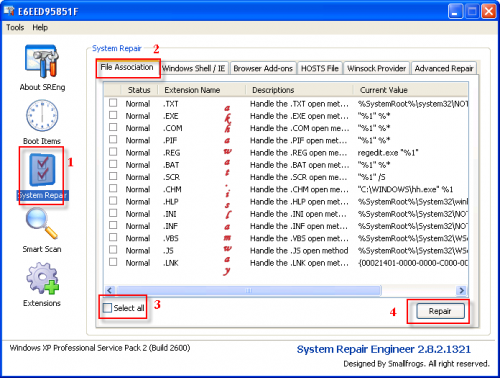This screenshot has width=500, height=378.
Task: Minimize the E6EED95851F window
Action: pos(455,12)
